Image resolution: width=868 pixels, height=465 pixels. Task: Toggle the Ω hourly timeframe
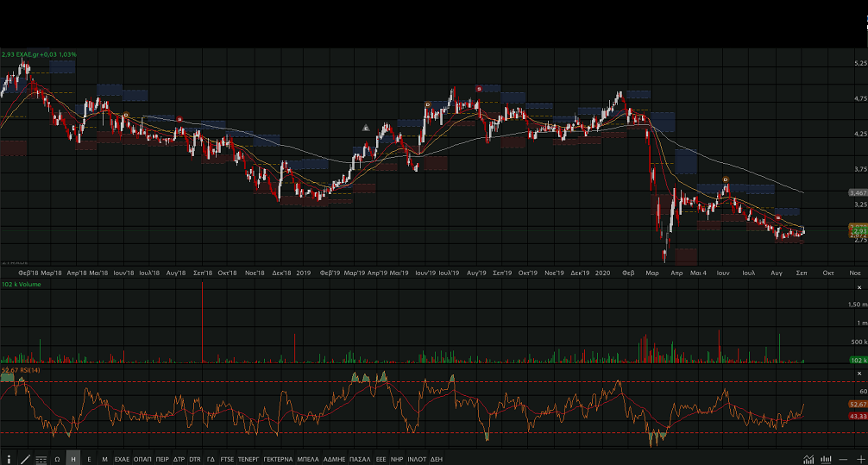point(57,459)
